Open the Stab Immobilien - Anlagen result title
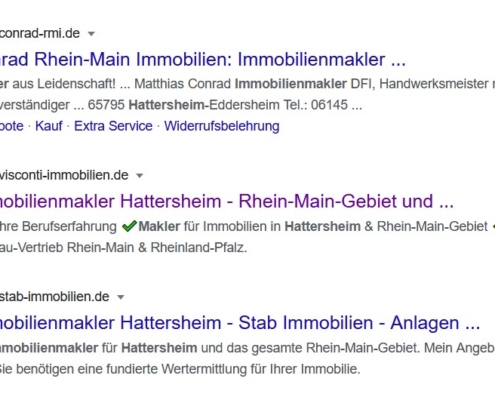 click(240, 323)
